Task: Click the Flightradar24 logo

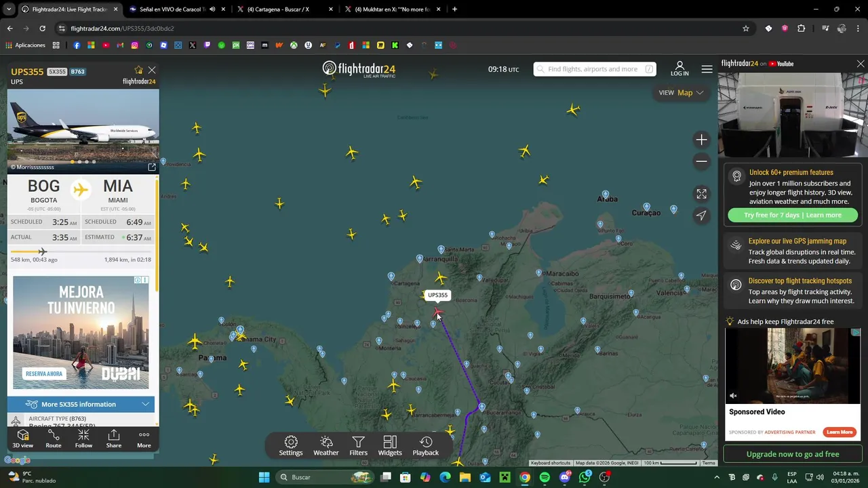Action: pyautogui.click(x=359, y=69)
